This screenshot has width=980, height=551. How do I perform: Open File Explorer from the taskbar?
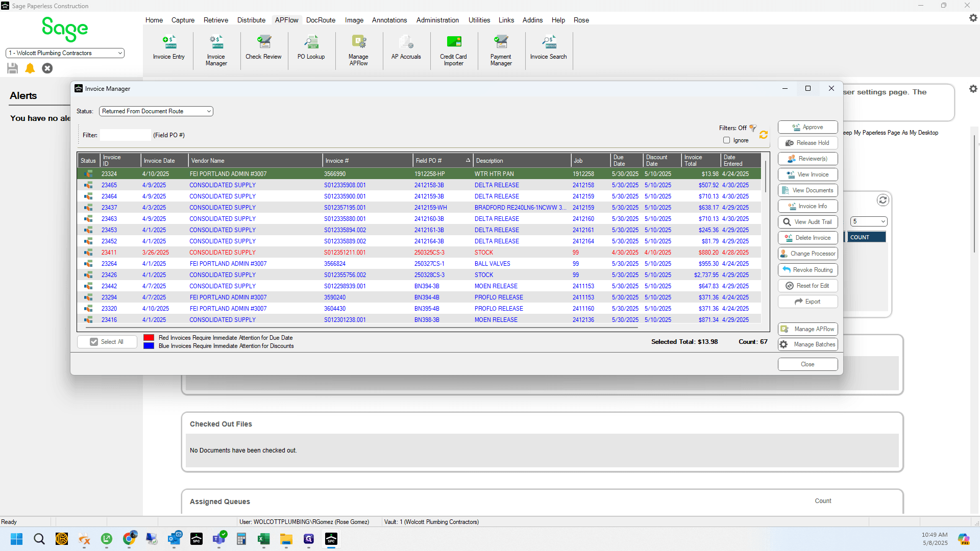coord(286,539)
